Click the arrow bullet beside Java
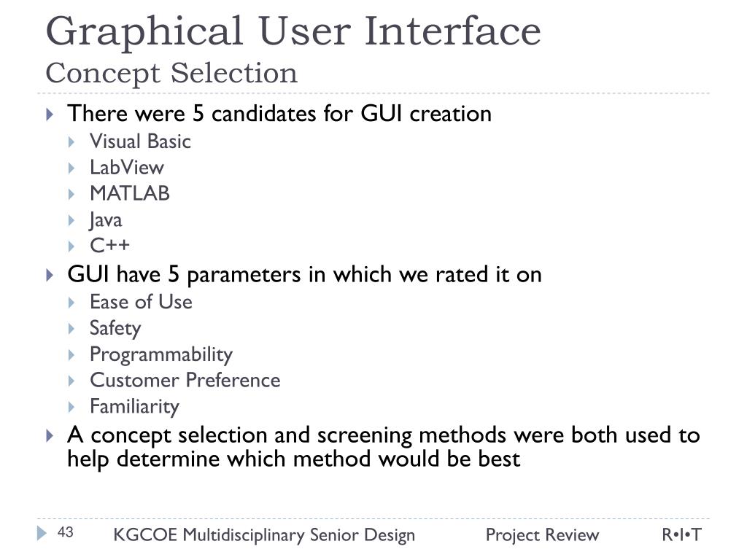This screenshot has height=560, width=747. coord(72,220)
